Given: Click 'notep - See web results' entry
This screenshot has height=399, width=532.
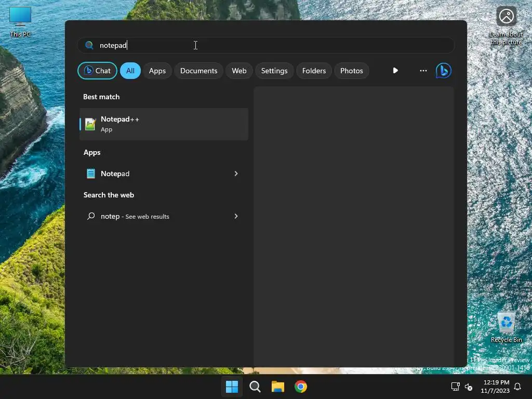Looking at the screenshot, I should tap(164, 216).
